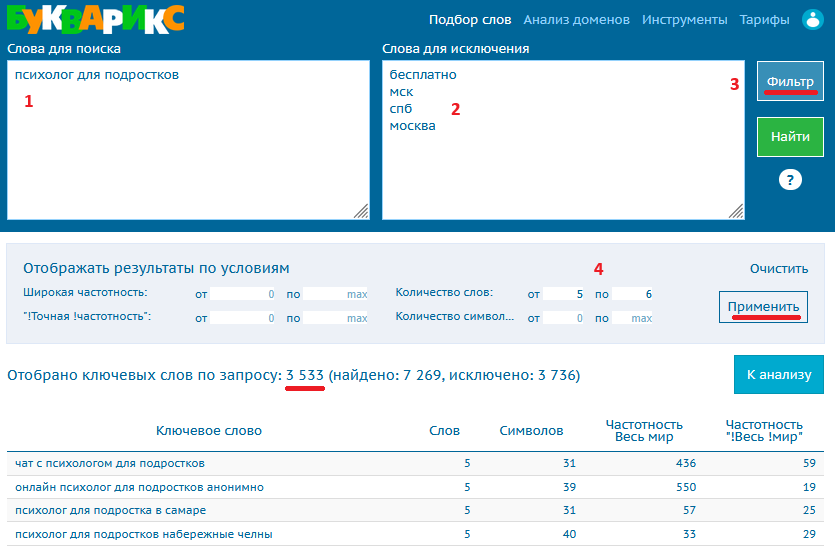This screenshot has height=546, width=835.
Task: Click 'психолог для подростков' search text
Action: click(x=97, y=75)
